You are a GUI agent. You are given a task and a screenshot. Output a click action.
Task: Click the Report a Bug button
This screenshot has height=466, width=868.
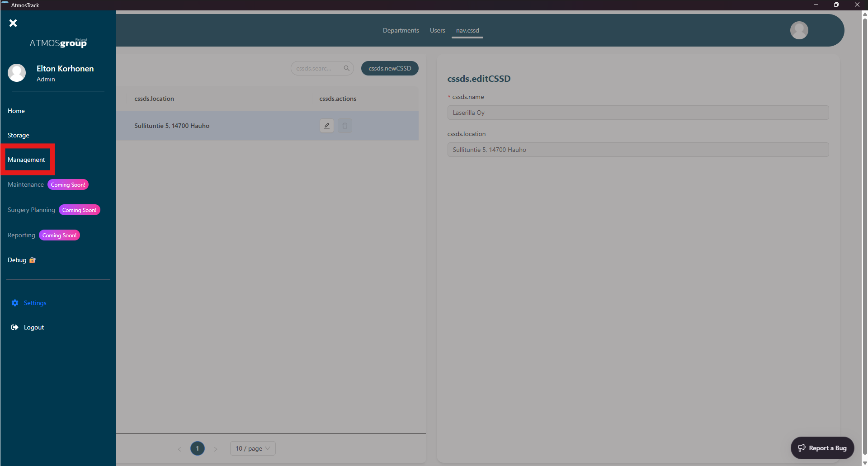point(822,448)
